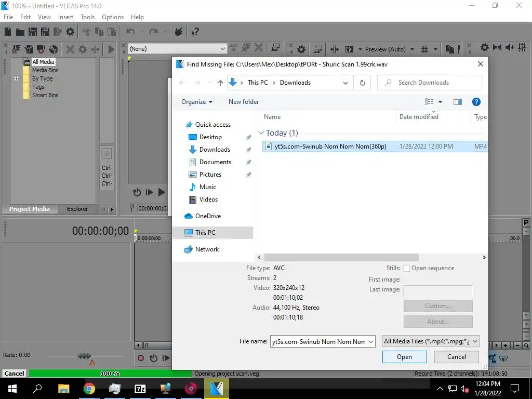Click the Master Bus mixer faders icon

coord(522,47)
